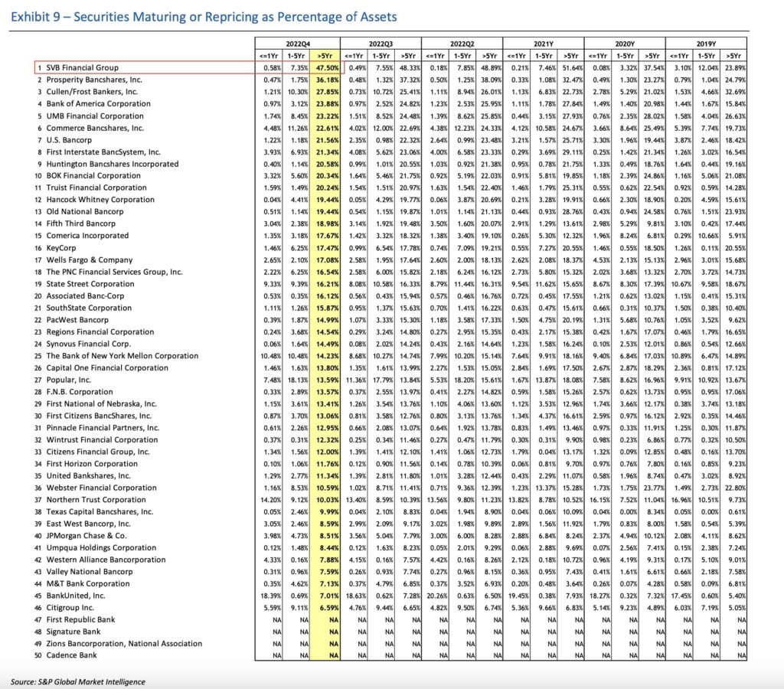Screen dimensions: 784x689
Task: Select The PNC Financial Services Group label
Action: pos(115,272)
